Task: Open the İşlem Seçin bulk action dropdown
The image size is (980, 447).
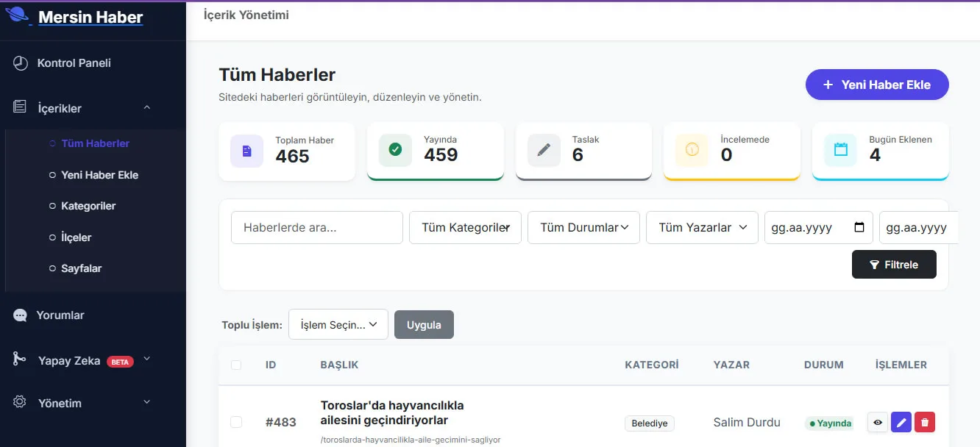Action: (x=338, y=324)
